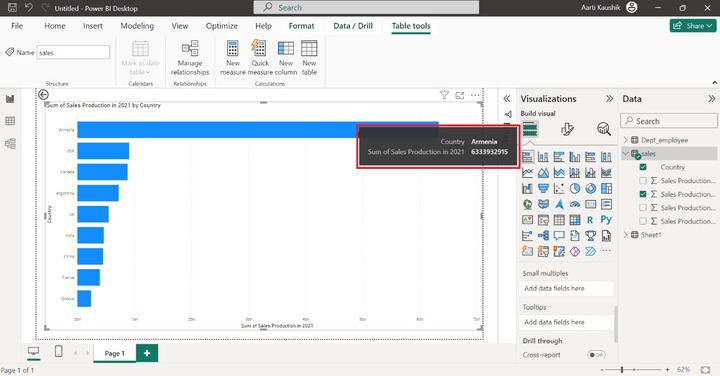The image size is (720, 376).
Task: Add a new page with plus button
Action: click(x=147, y=353)
